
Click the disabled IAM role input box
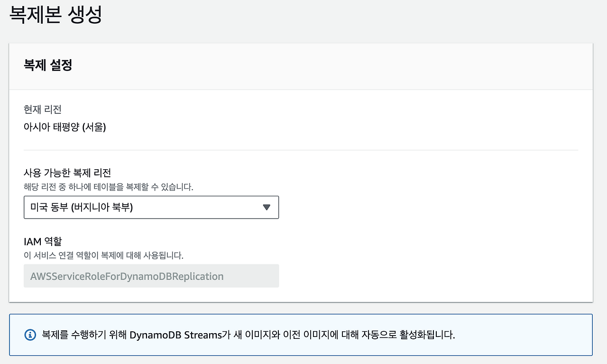click(x=151, y=276)
